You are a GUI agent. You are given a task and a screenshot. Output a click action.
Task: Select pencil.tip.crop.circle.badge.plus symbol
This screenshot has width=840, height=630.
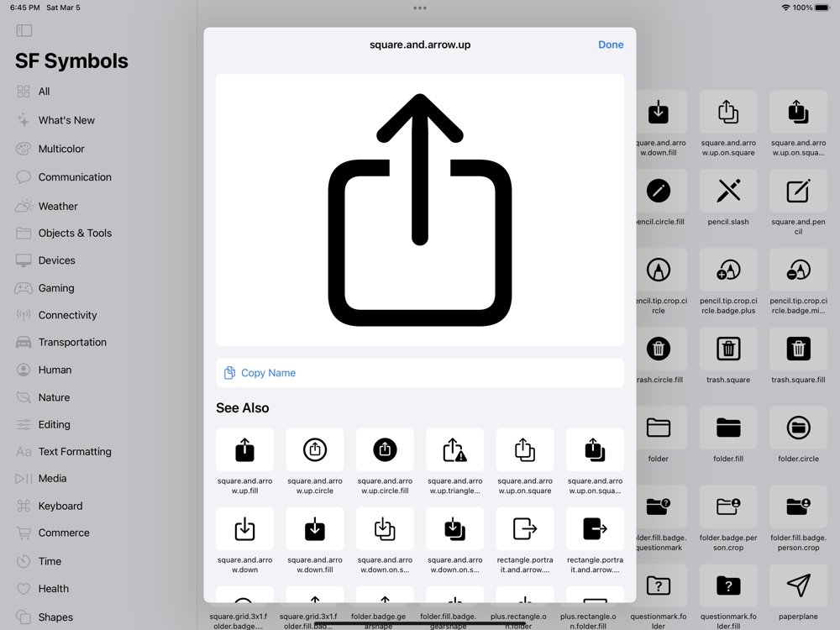point(728,270)
